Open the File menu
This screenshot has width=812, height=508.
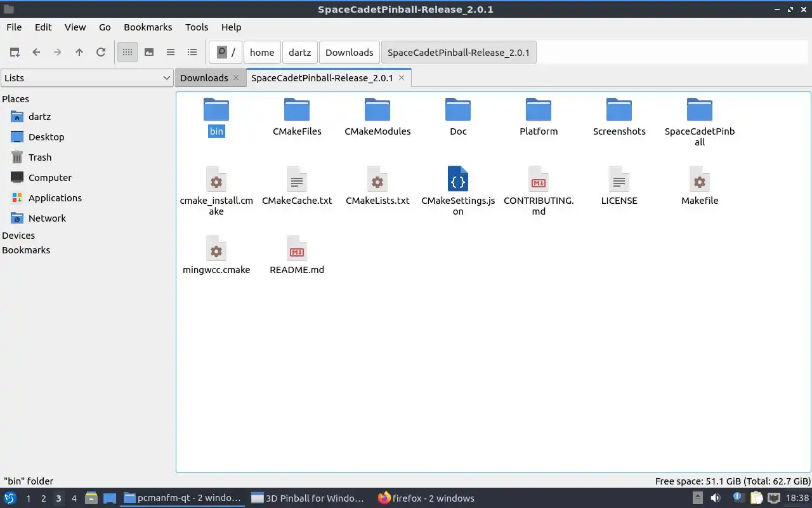click(x=14, y=27)
